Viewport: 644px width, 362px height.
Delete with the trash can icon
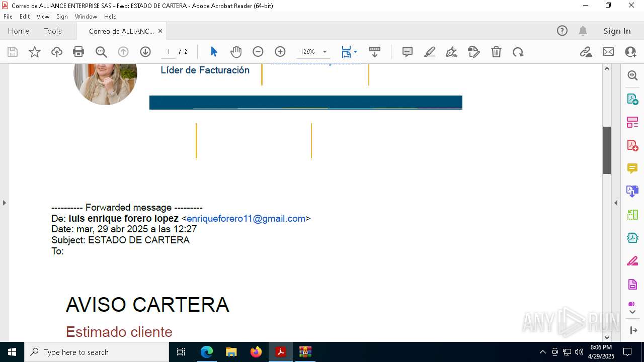496,52
